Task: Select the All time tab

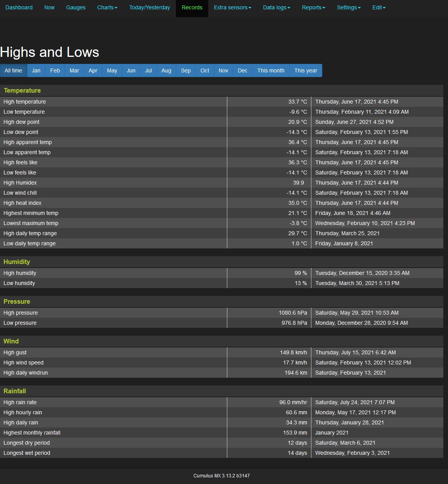Action: click(14, 70)
